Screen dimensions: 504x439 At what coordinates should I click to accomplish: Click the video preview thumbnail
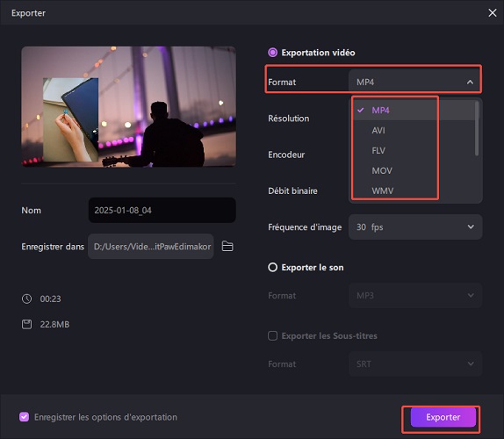tap(128, 106)
